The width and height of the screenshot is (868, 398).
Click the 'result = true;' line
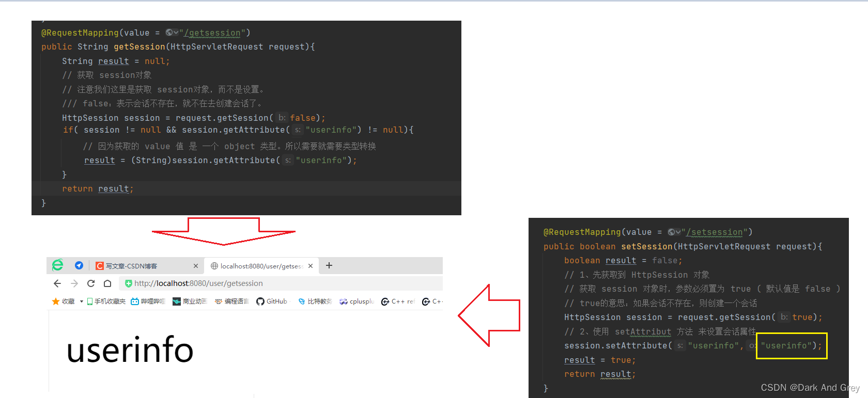pos(600,360)
